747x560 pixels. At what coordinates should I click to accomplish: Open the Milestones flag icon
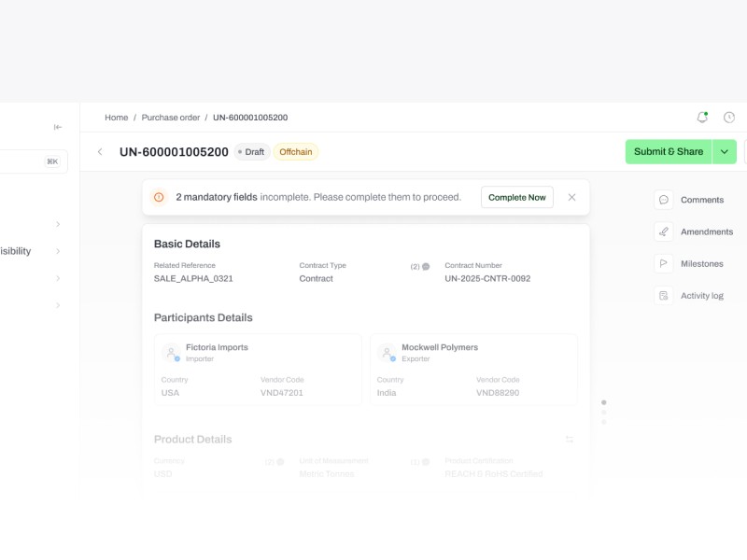[664, 263]
